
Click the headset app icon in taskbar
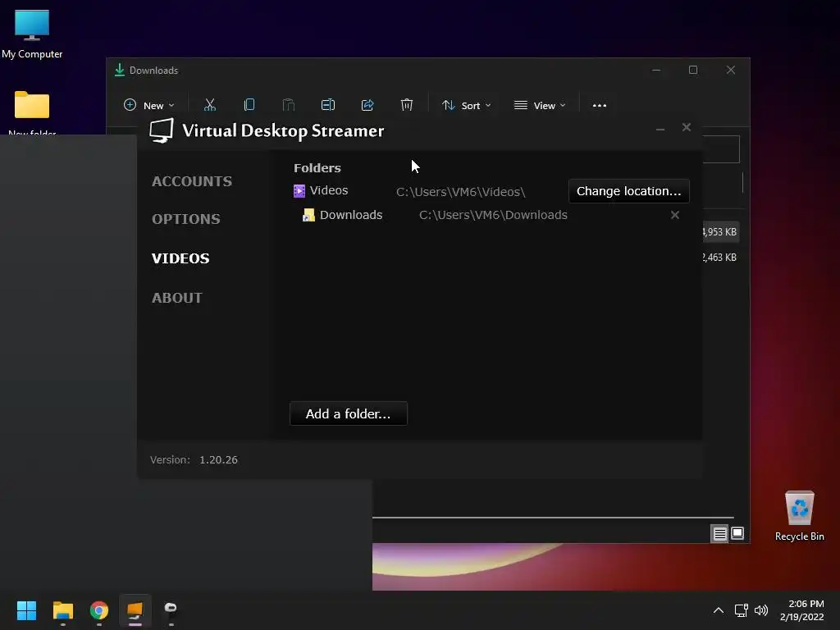pos(171,610)
